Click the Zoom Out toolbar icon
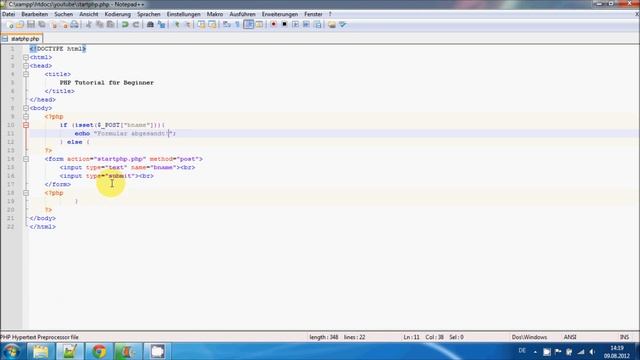The width and height of the screenshot is (640, 360). click(x=188, y=24)
